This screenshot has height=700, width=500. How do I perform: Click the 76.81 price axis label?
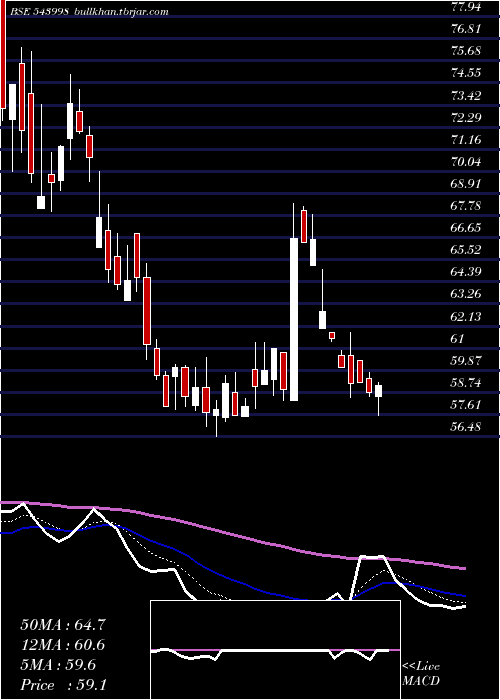pyautogui.click(x=467, y=29)
